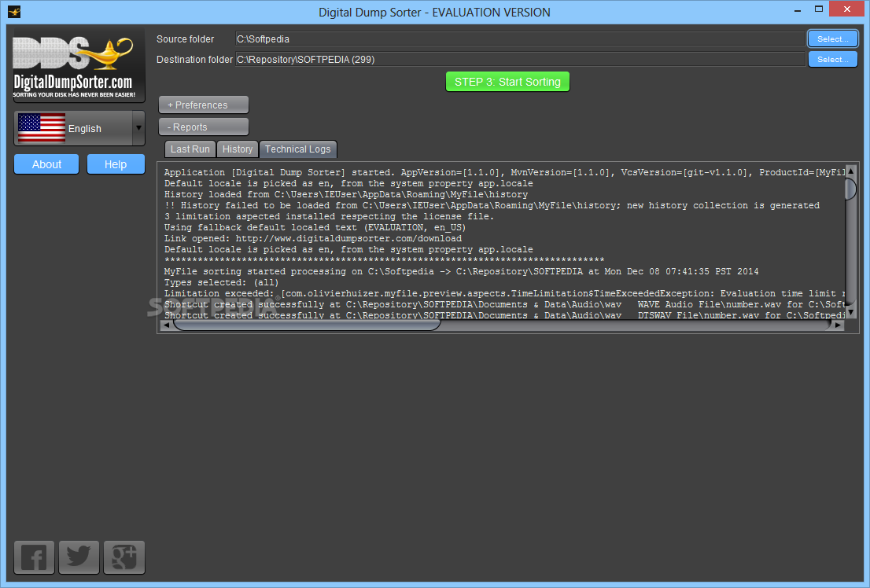Viewport: 870px width, 588px height.
Task: Click the 'Shortcut created' WAVE Audio File log line
Action: pos(504,304)
